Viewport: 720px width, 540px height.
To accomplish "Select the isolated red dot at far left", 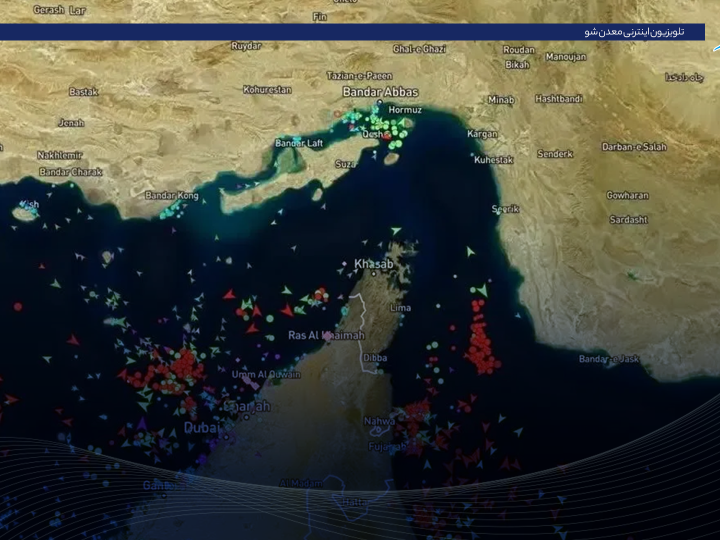I will click(17, 307).
